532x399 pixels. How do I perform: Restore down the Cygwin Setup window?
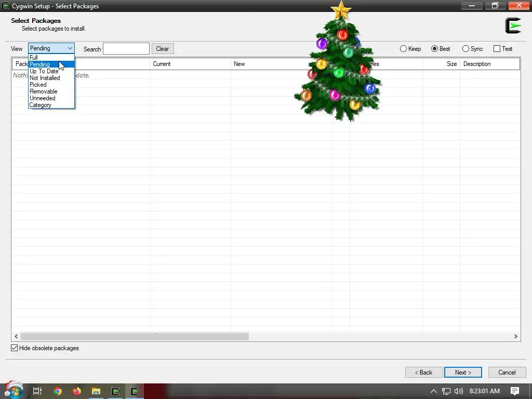tap(495, 5)
